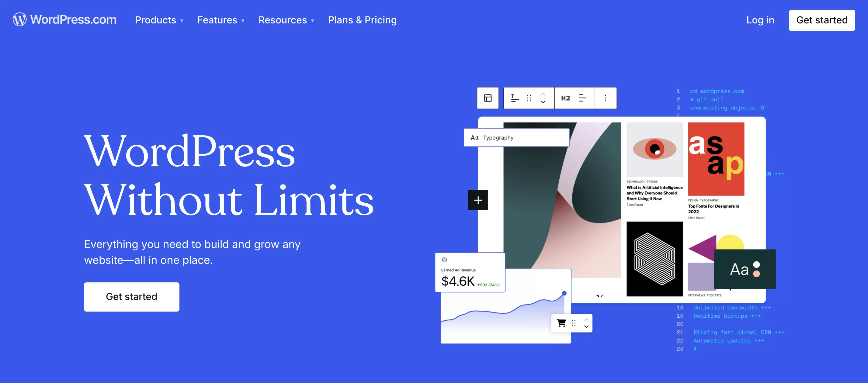Image resolution: width=868 pixels, height=383 pixels.
Task: Open Plans & Pricing menu item
Action: click(363, 20)
